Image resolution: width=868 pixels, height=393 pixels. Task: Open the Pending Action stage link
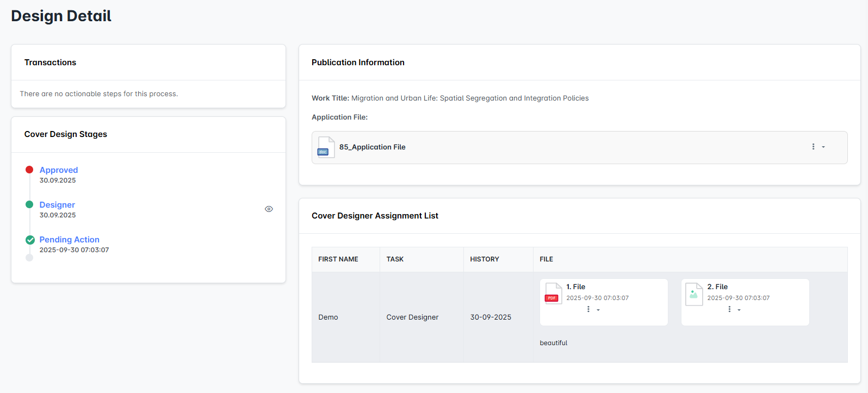(x=69, y=240)
